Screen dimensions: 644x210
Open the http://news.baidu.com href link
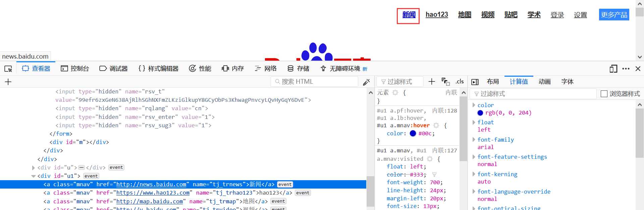[x=151, y=184]
